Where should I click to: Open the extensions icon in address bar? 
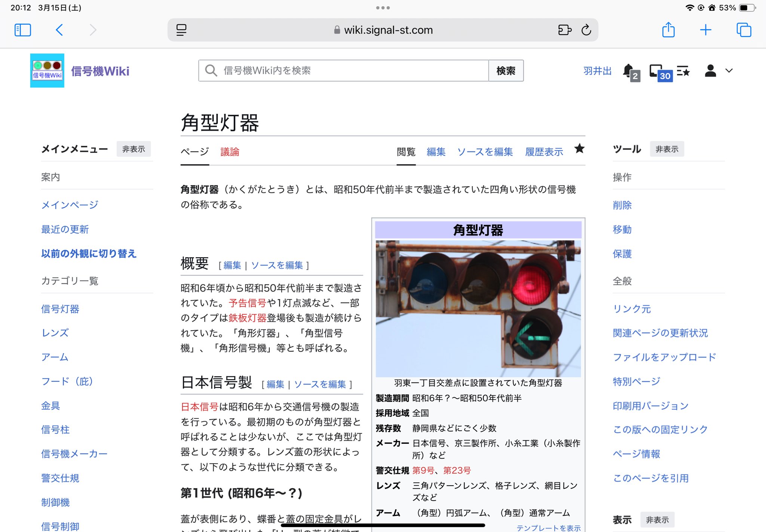pos(564,30)
